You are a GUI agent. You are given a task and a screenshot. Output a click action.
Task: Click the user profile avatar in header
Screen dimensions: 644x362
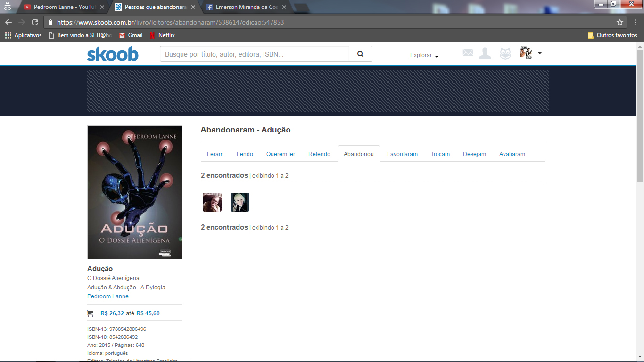coord(526,52)
